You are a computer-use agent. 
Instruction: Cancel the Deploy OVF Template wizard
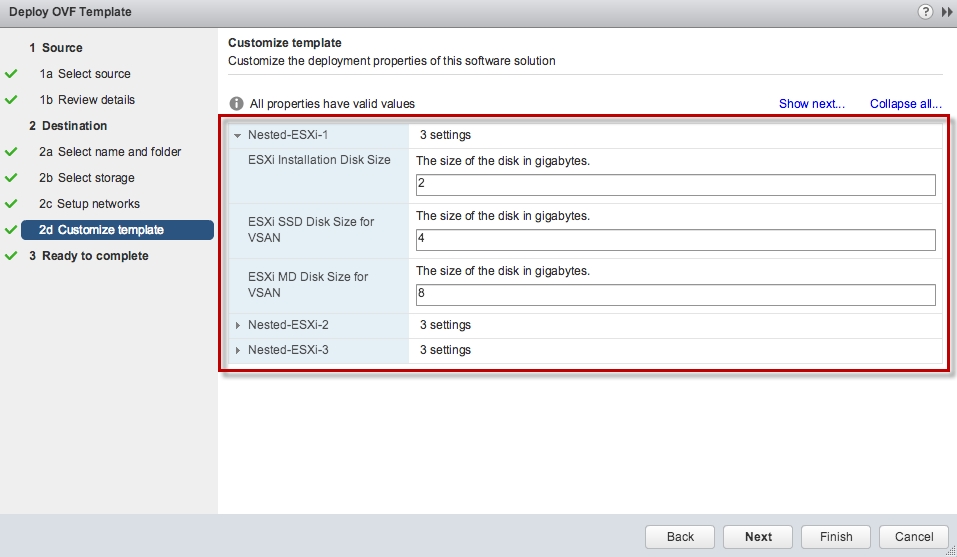click(914, 537)
